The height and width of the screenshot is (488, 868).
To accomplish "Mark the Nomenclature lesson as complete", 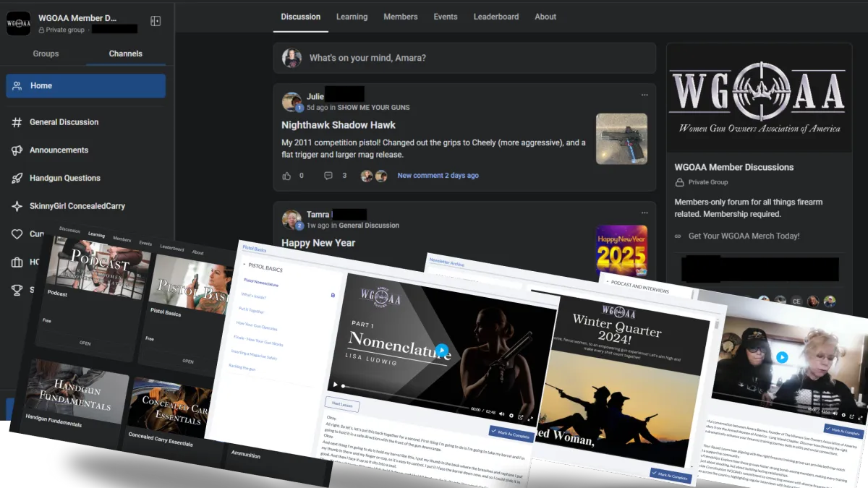I will [511, 433].
